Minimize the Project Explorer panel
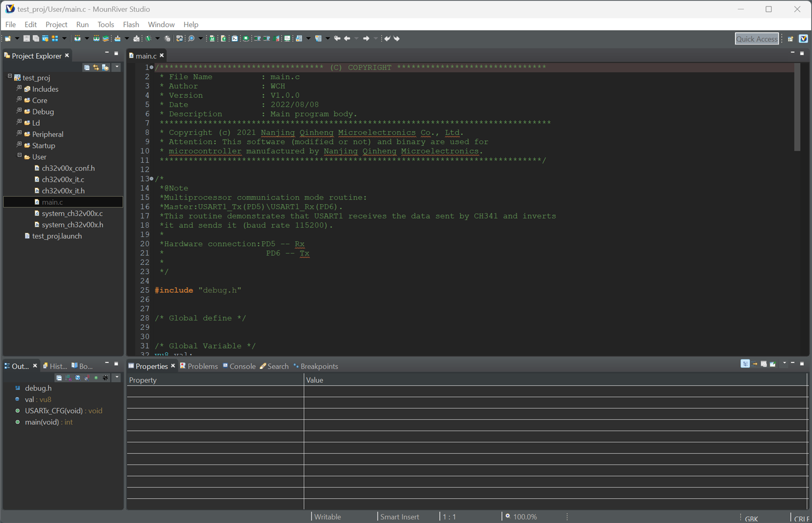 106,53
